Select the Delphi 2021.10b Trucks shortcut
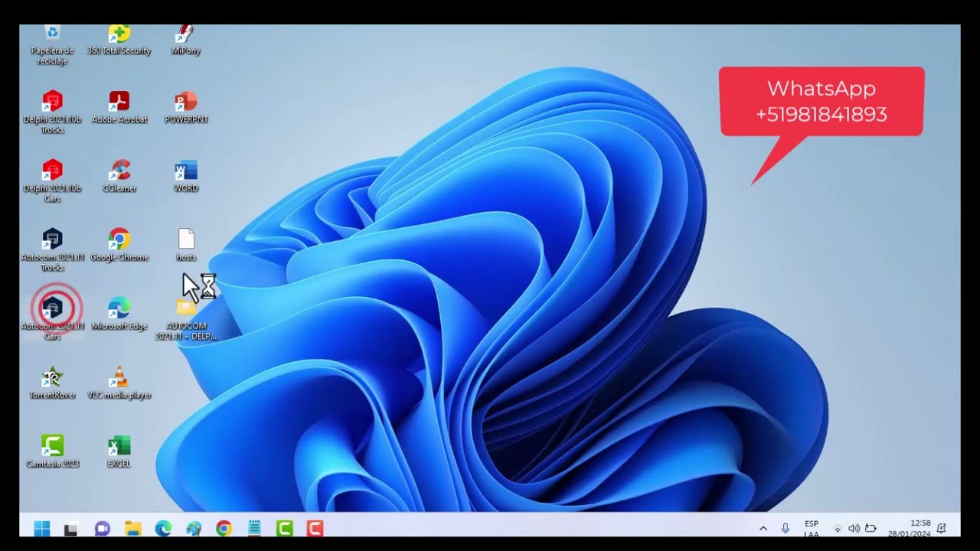This screenshot has height=551, width=980. click(52, 112)
